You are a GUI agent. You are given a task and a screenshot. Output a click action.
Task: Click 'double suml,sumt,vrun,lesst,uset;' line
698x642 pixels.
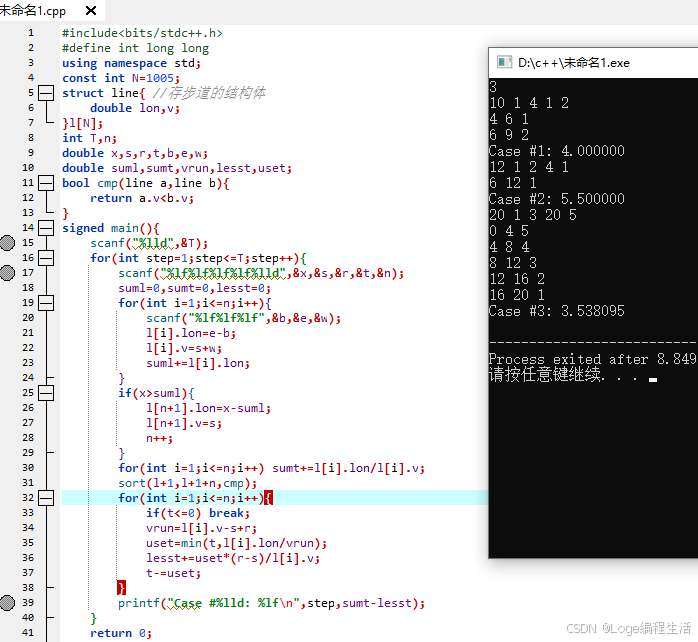177,168
